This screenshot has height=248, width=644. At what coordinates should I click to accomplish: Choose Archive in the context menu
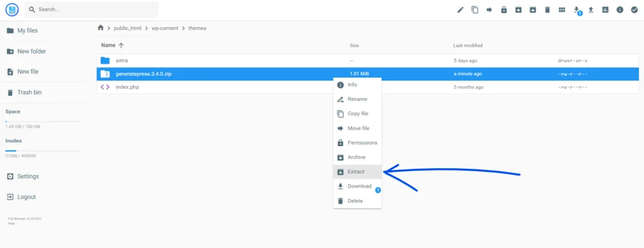pos(357,157)
